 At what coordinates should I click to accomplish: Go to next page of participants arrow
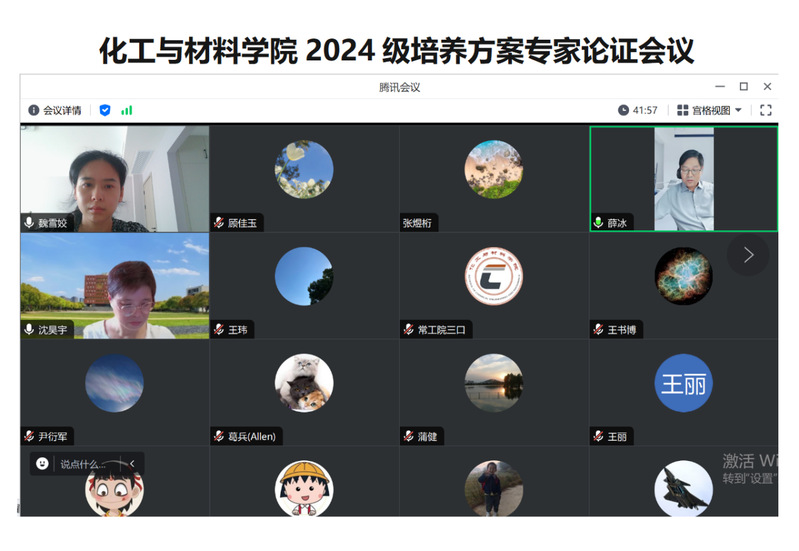pyautogui.click(x=748, y=255)
